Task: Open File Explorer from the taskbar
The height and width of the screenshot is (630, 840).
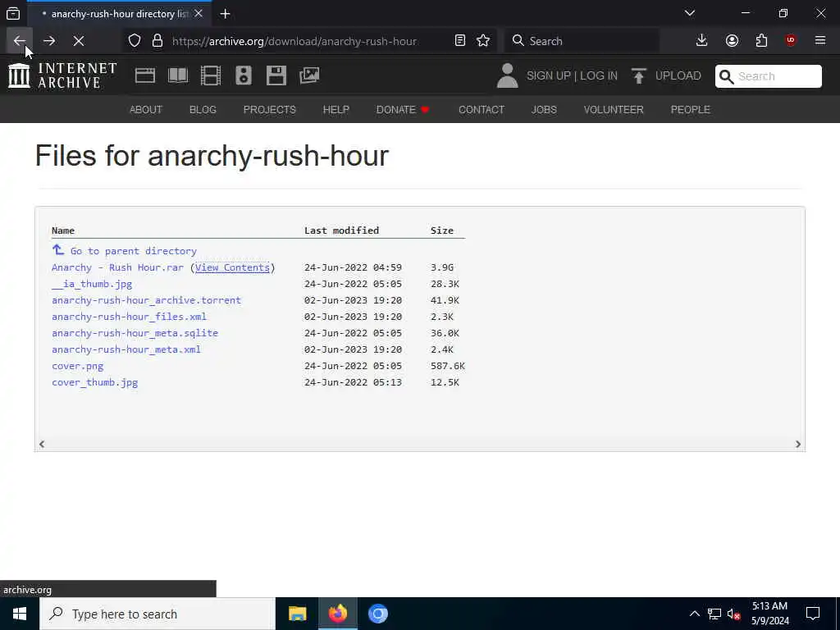Action: tap(297, 614)
